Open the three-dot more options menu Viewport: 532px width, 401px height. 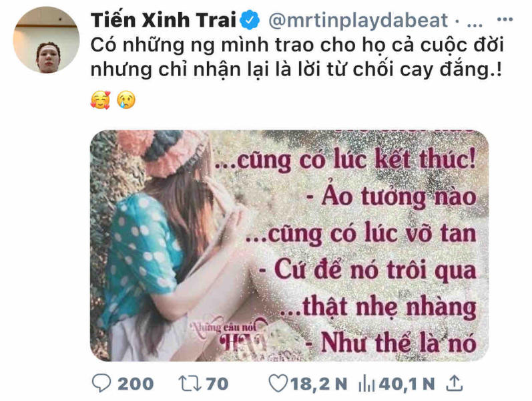505,19
